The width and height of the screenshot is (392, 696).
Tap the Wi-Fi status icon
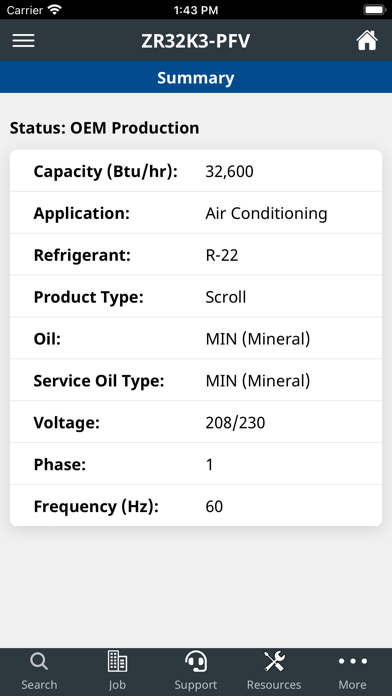(55, 9)
